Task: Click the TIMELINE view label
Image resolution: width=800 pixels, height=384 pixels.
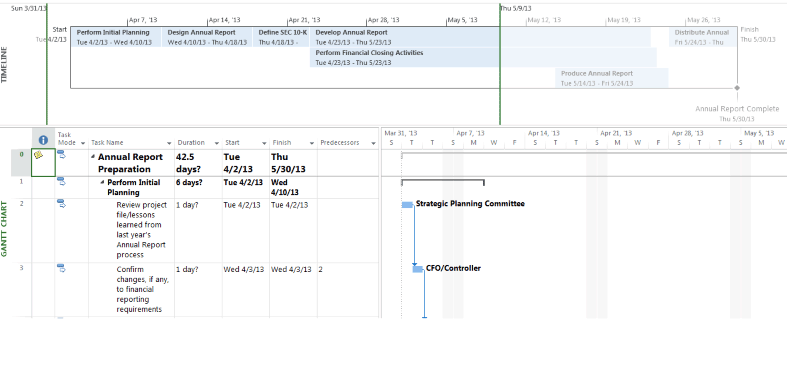Action: [x=5, y=65]
